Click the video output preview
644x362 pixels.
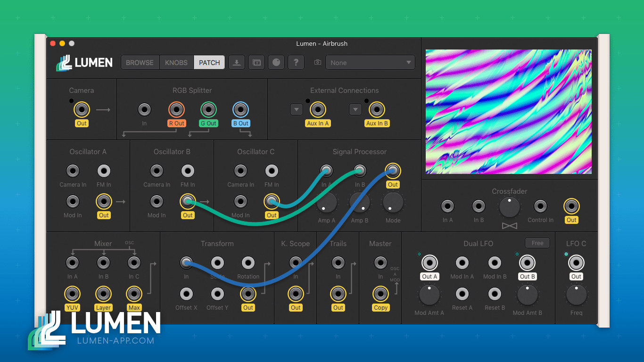[509, 112]
